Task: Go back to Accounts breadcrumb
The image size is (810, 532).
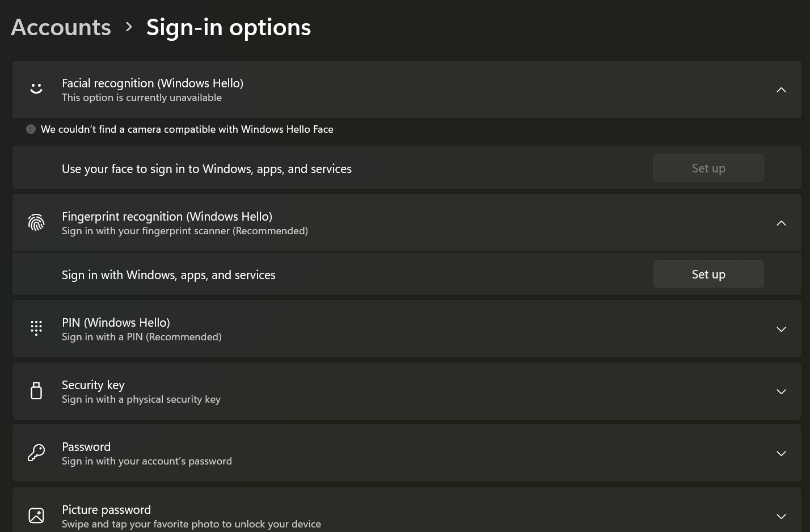Action: point(61,27)
